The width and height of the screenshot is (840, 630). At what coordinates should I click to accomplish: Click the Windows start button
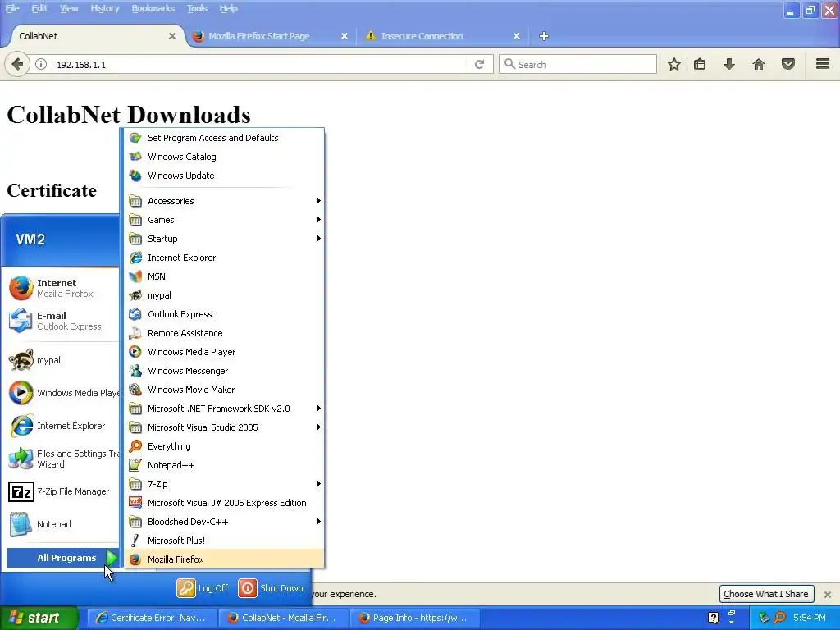(39, 618)
